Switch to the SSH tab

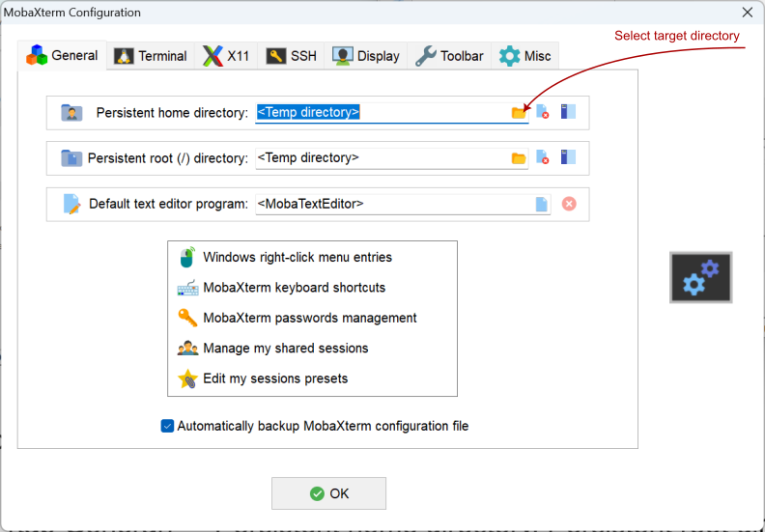(292, 56)
